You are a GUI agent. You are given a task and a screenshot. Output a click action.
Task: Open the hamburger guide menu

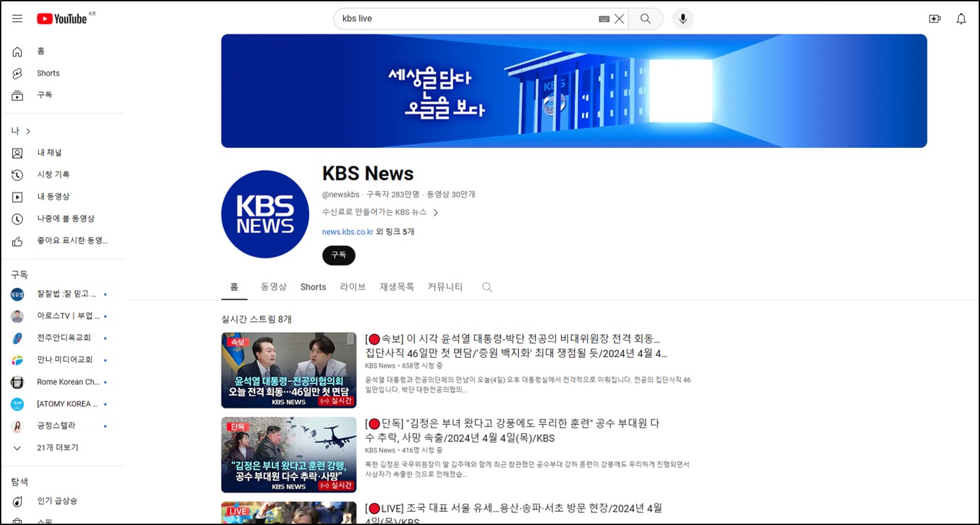pyautogui.click(x=17, y=18)
